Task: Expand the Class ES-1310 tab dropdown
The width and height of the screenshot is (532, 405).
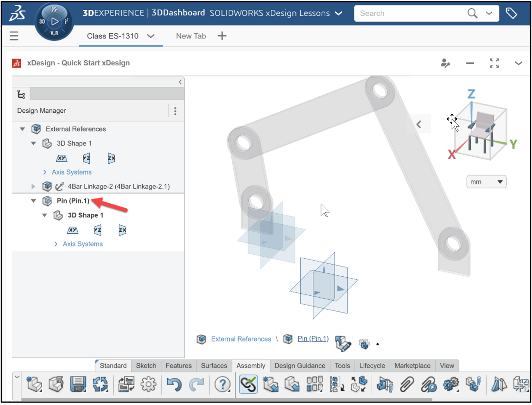Action: (151, 36)
